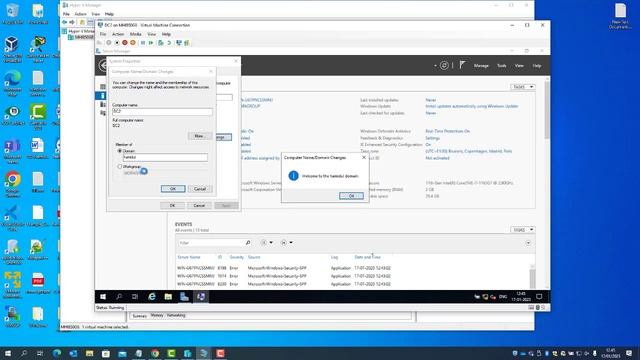Image resolution: width=640 pixels, height=360 pixels.
Task: Pause the virtual machine via toolbar icon
Action: pos(143,42)
